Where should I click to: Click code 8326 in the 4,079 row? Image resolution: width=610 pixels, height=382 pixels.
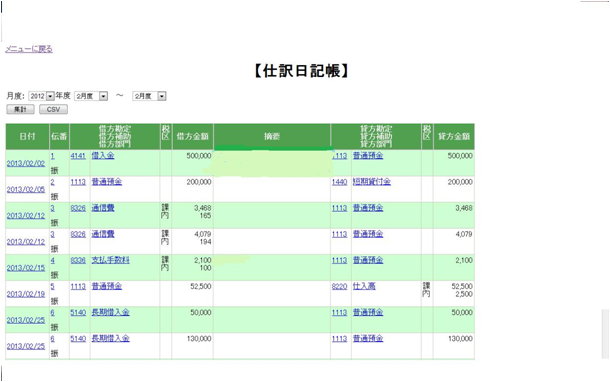[x=78, y=234]
